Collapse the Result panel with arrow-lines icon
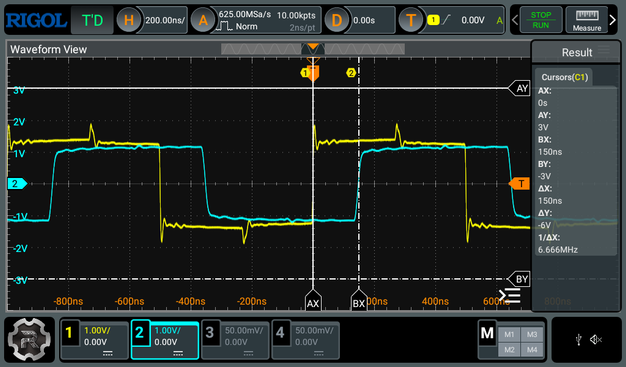 [509, 296]
